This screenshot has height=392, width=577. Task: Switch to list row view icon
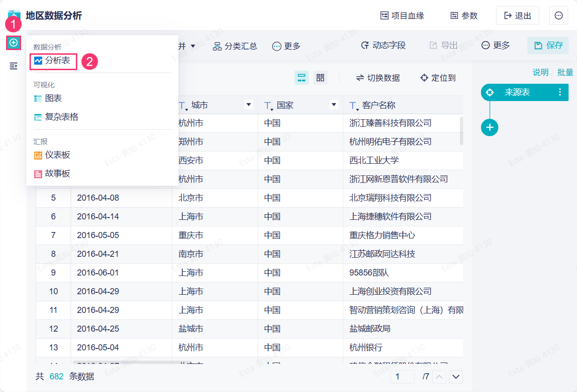(x=302, y=78)
